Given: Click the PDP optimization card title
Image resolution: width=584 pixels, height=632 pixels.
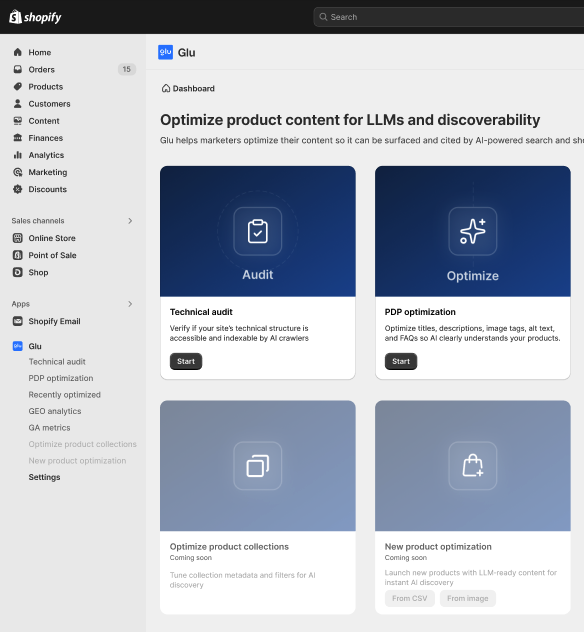Looking at the screenshot, I should click(x=420, y=312).
